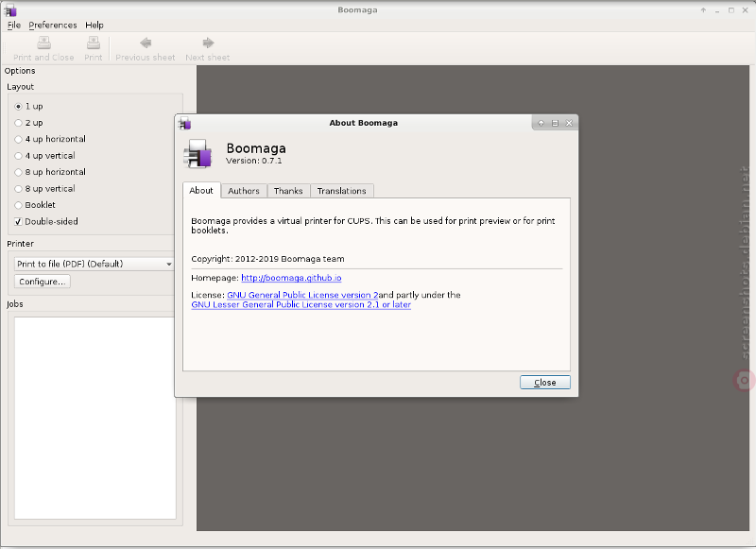756x549 pixels.
Task: Open the Help menu
Action: click(94, 26)
